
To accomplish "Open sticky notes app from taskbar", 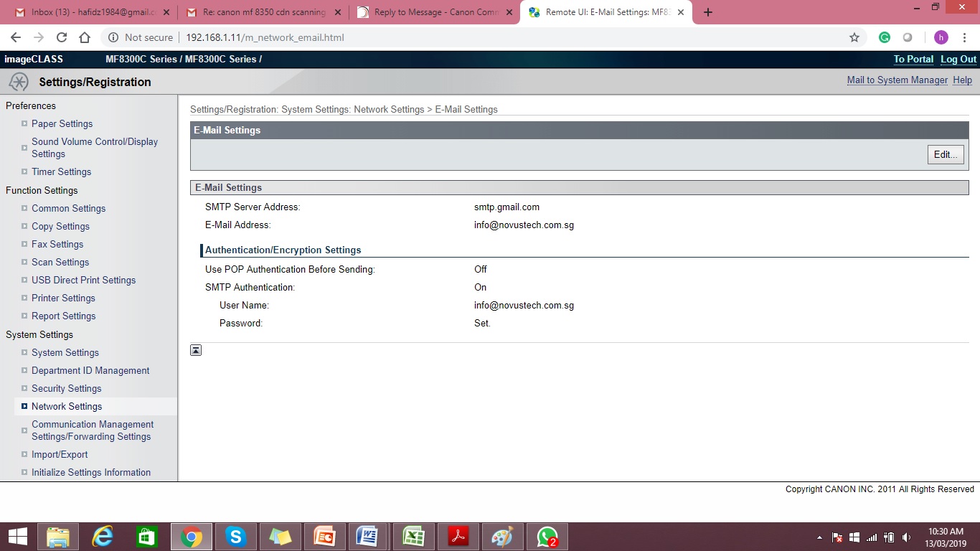I will point(280,537).
